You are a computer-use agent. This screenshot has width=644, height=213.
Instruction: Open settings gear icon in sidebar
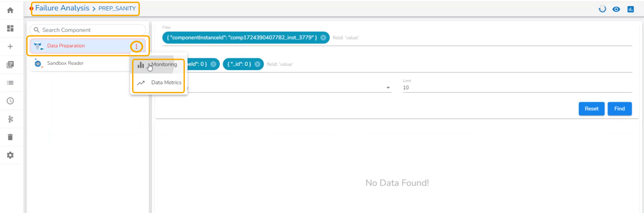pos(10,155)
